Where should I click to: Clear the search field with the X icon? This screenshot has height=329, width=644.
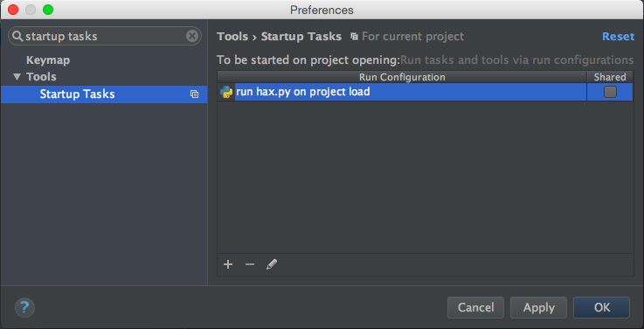pyautogui.click(x=192, y=36)
